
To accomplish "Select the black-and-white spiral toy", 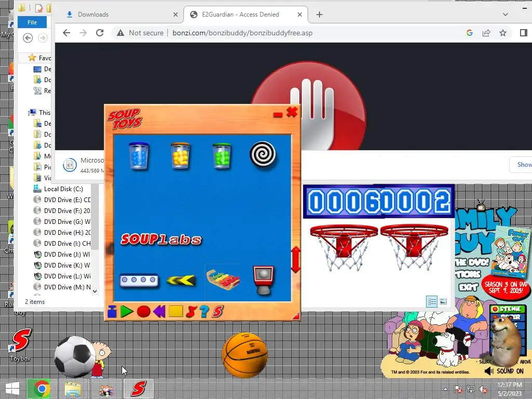I will [x=262, y=154].
